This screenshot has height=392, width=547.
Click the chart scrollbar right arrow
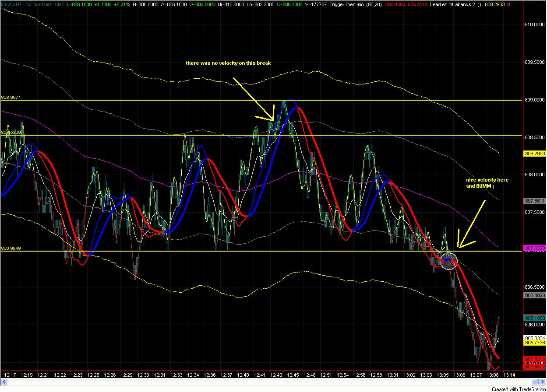(x=543, y=382)
